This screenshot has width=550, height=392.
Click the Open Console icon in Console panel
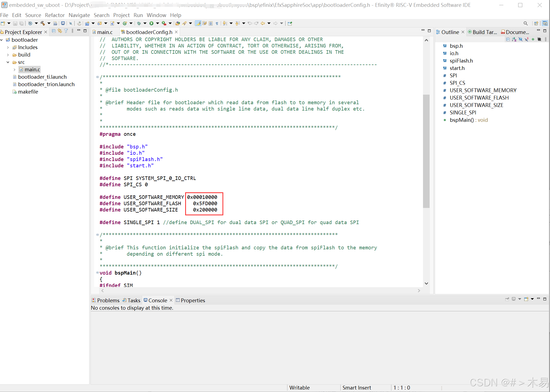click(526, 299)
